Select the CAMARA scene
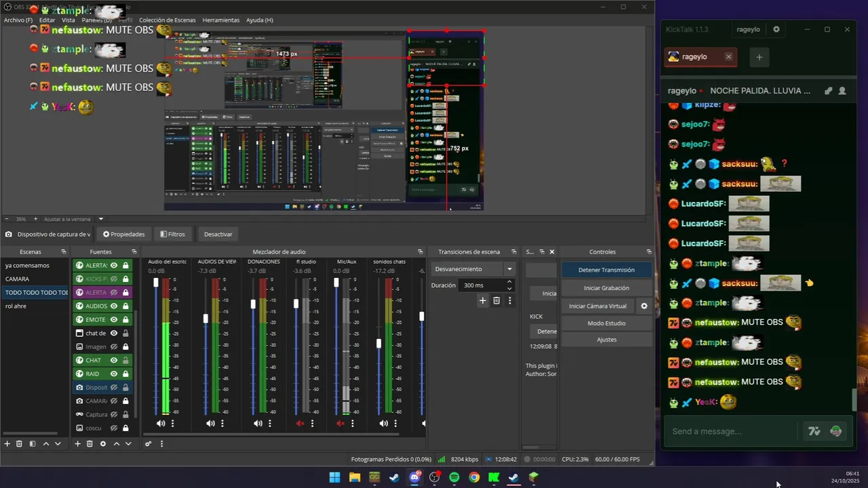 [x=35, y=279]
